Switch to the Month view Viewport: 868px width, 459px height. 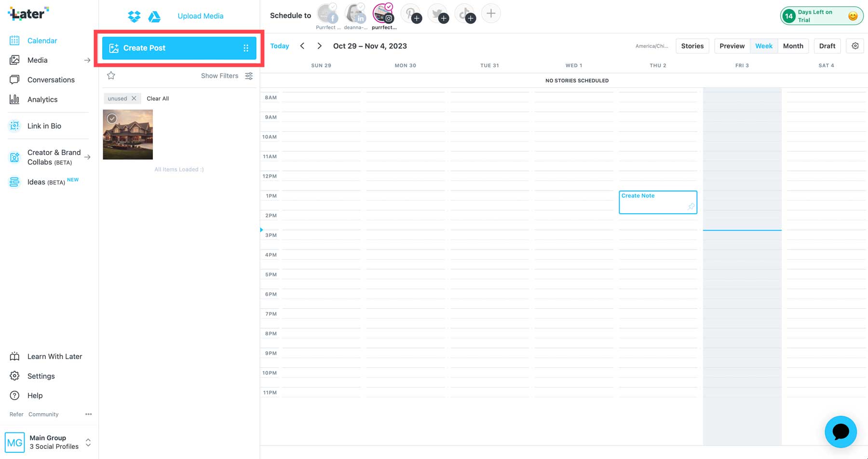click(x=793, y=46)
